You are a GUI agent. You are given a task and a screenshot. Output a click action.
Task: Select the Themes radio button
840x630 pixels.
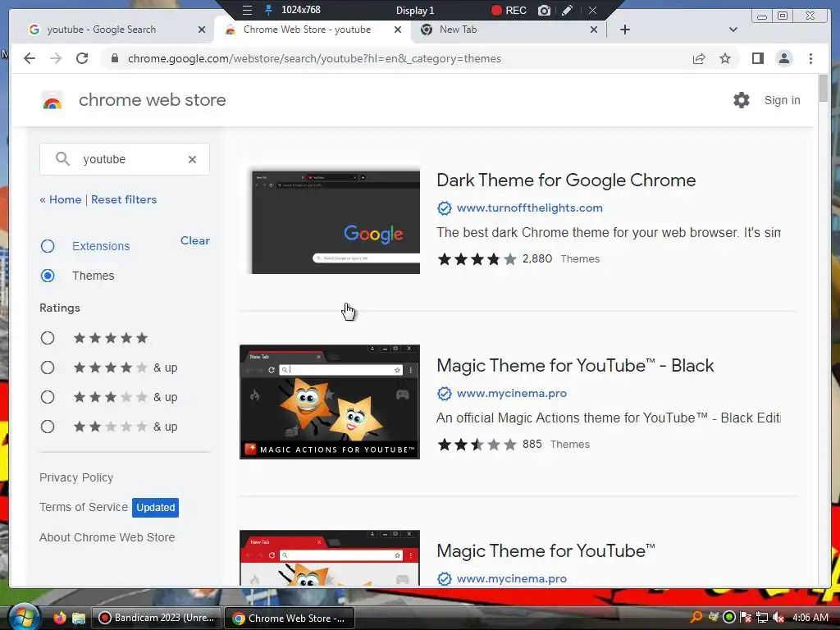(x=48, y=276)
